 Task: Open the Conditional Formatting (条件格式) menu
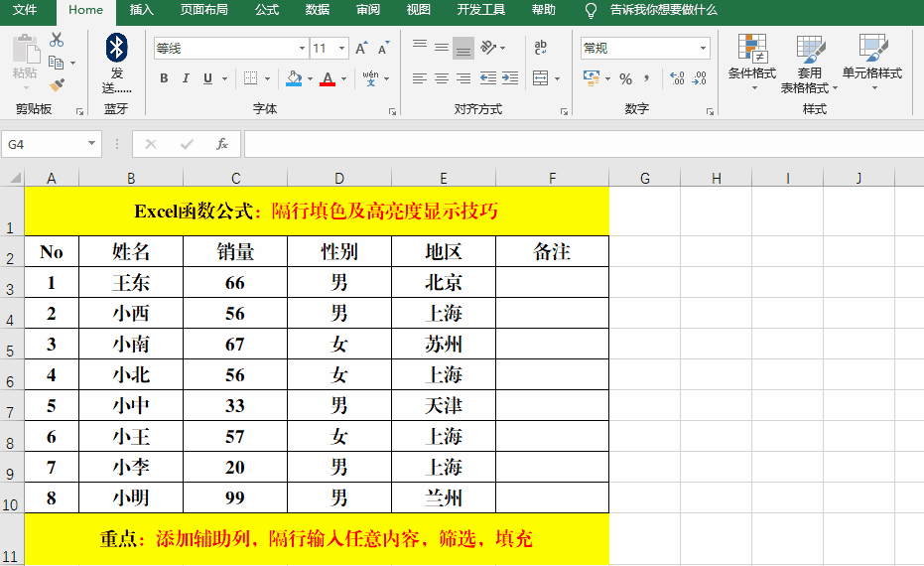752,62
